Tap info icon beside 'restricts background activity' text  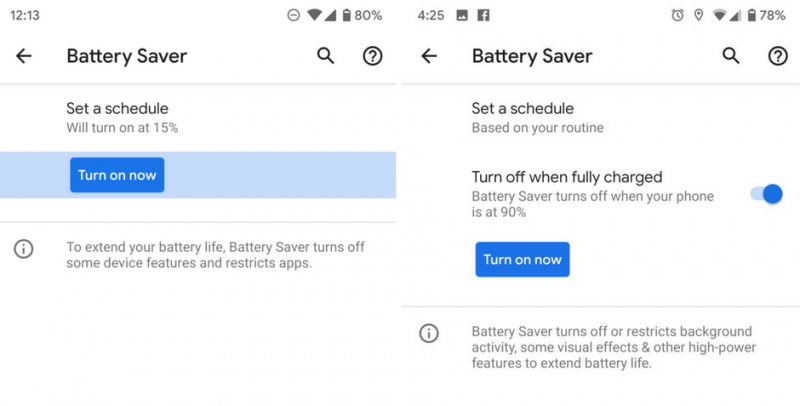pyautogui.click(x=429, y=333)
